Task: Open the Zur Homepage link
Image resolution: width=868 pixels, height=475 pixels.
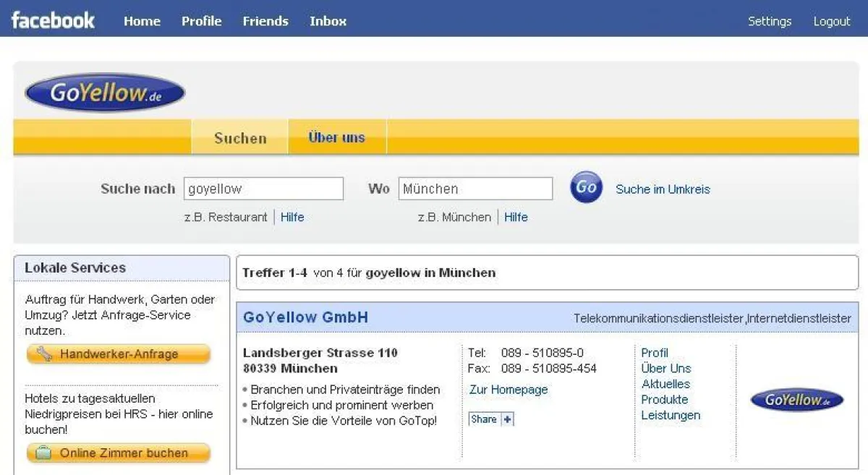Action: (509, 390)
